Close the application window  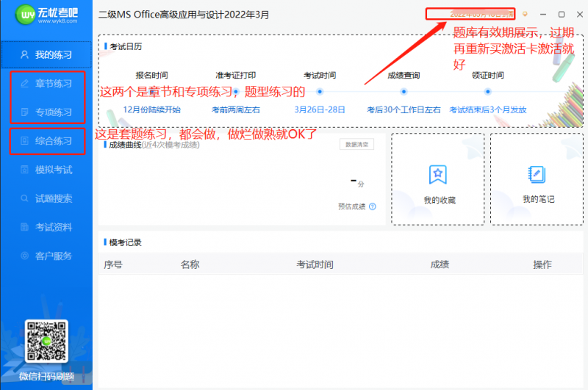coord(580,14)
